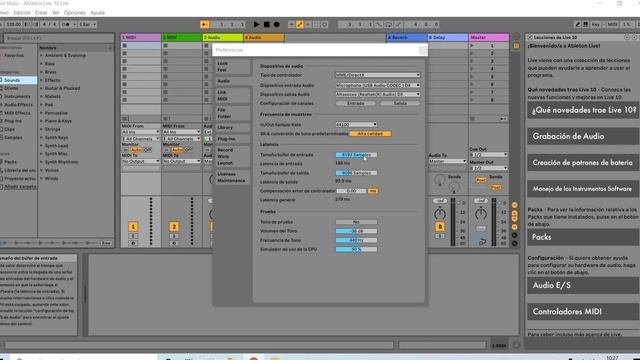
Task: Open the Link MIDI preferences tab
Action: [x=232, y=96]
